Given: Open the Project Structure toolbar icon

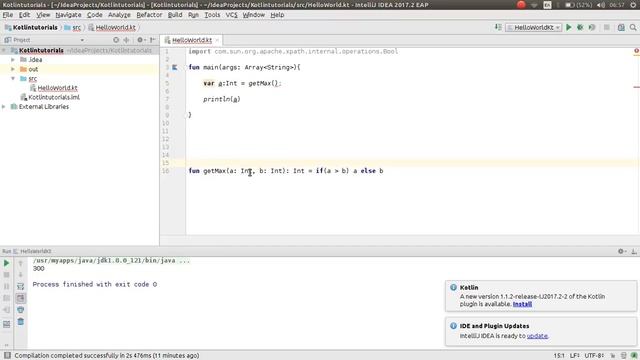Looking at the screenshot, I should [621, 27].
